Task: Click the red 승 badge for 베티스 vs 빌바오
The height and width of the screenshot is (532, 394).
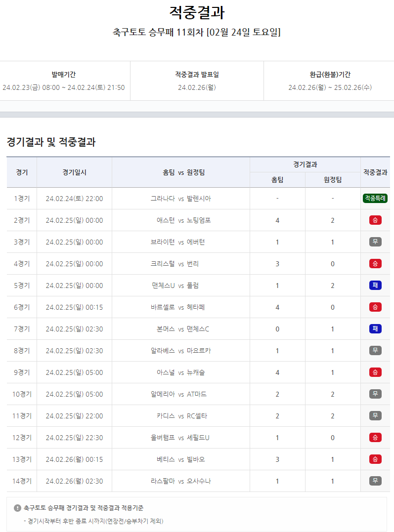Action: (x=375, y=459)
